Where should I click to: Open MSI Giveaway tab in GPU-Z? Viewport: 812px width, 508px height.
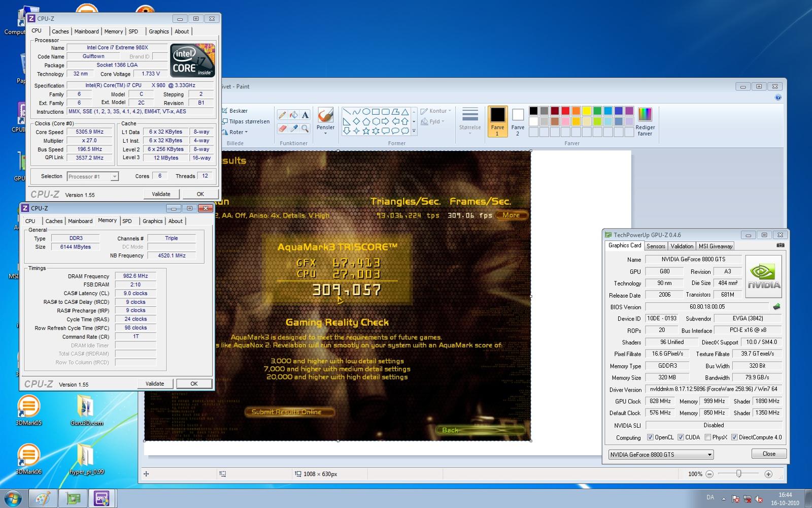point(716,246)
